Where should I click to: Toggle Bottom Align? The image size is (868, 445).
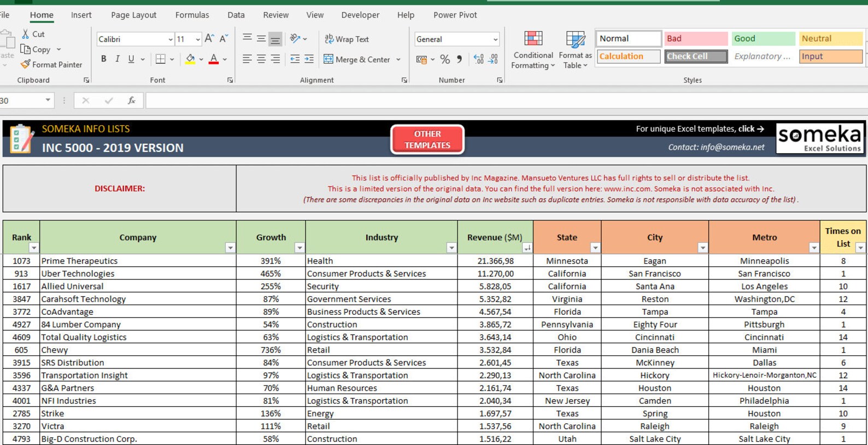[275, 39]
